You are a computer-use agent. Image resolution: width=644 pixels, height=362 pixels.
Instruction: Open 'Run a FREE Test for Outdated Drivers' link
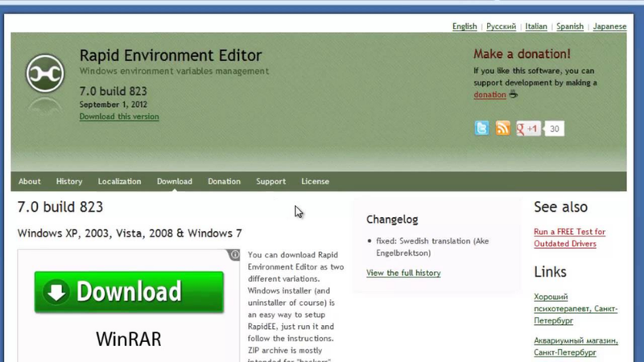(570, 237)
